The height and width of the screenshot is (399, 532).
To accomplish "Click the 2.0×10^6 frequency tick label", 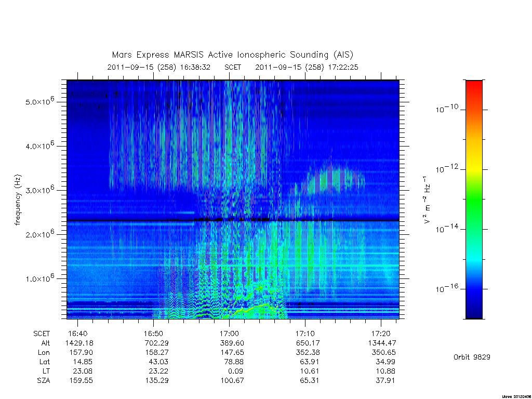I will (x=39, y=234).
